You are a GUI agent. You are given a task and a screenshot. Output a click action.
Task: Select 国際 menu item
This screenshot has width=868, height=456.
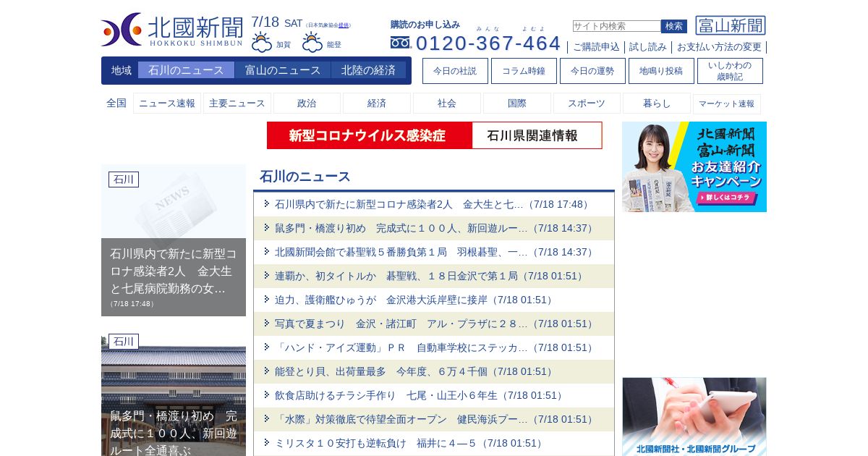click(517, 104)
